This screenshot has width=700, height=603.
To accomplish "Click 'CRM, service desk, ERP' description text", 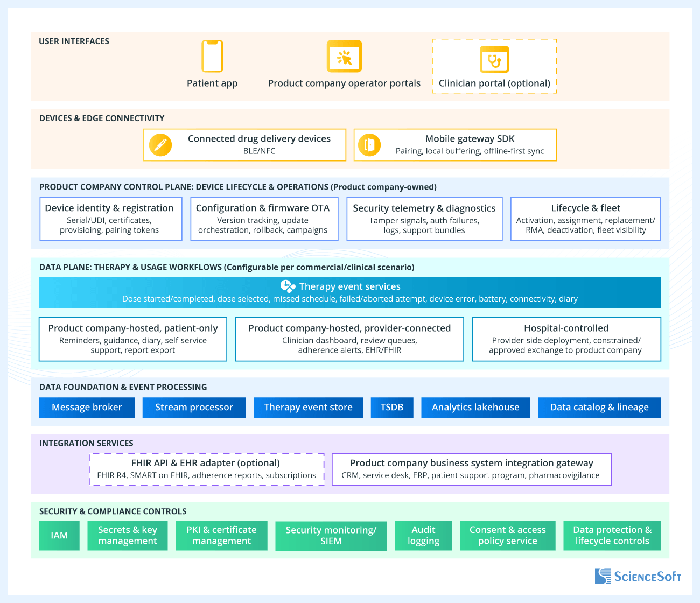I will point(471,475).
